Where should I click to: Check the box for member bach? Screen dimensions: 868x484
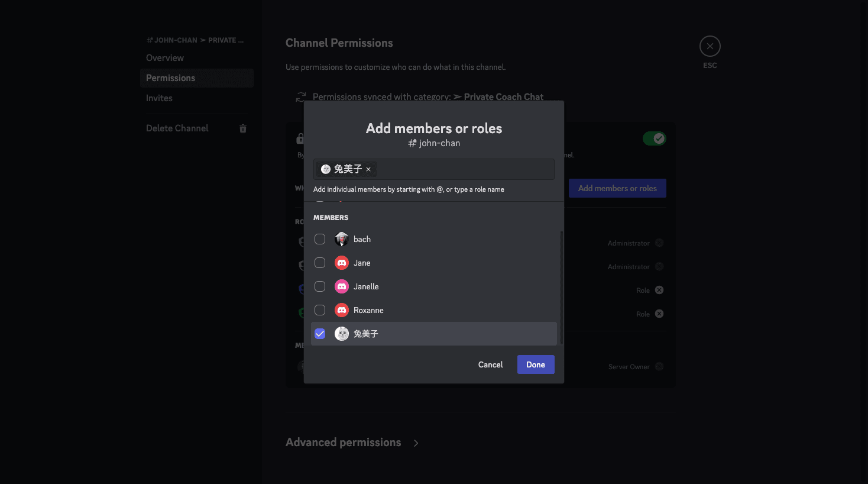(320, 239)
